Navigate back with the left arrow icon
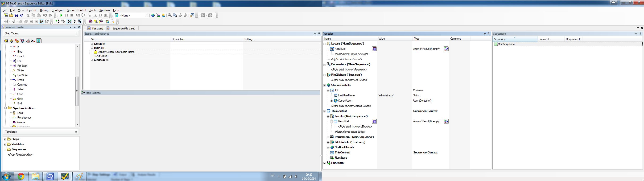This screenshot has width=644, height=181. [203, 16]
